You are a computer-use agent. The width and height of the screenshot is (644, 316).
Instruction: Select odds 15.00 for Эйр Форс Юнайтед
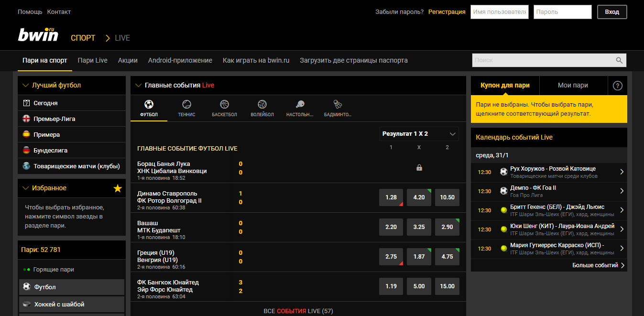click(x=447, y=286)
